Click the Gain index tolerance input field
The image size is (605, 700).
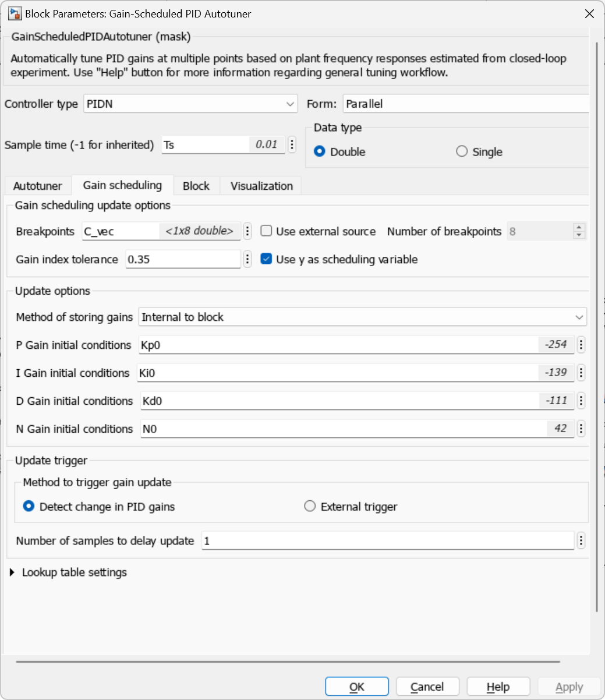click(x=183, y=259)
